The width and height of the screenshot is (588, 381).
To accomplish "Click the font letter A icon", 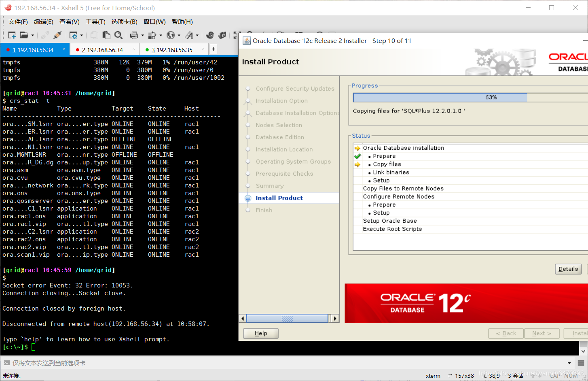I will tap(189, 36).
